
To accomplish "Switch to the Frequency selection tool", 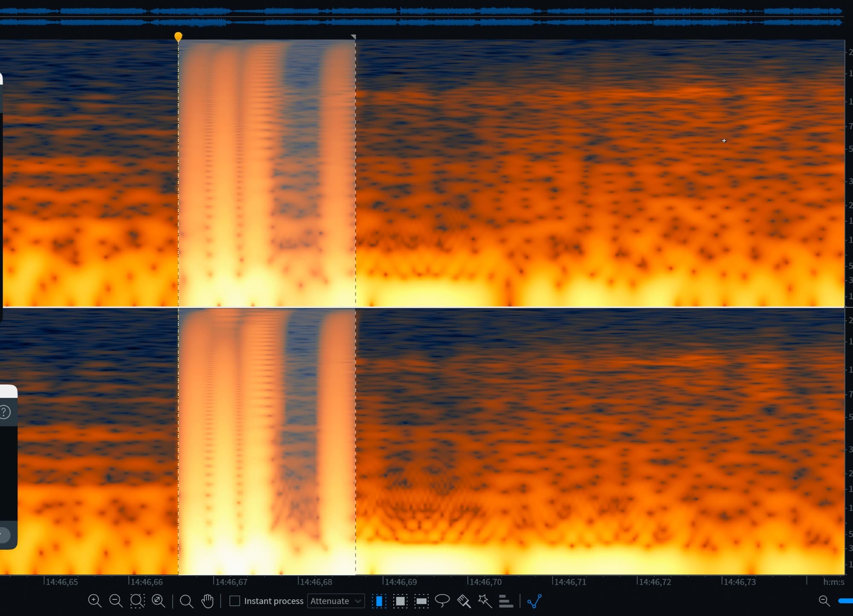I will point(421,601).
